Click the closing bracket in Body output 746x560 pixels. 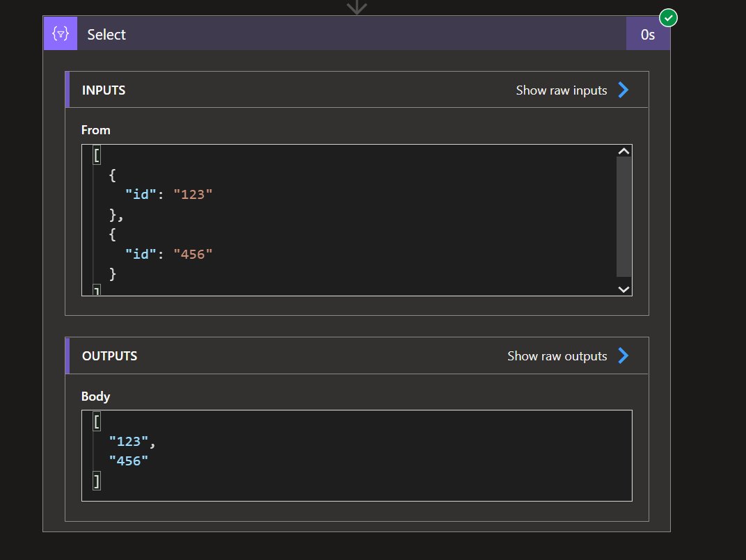click(97, 481)
